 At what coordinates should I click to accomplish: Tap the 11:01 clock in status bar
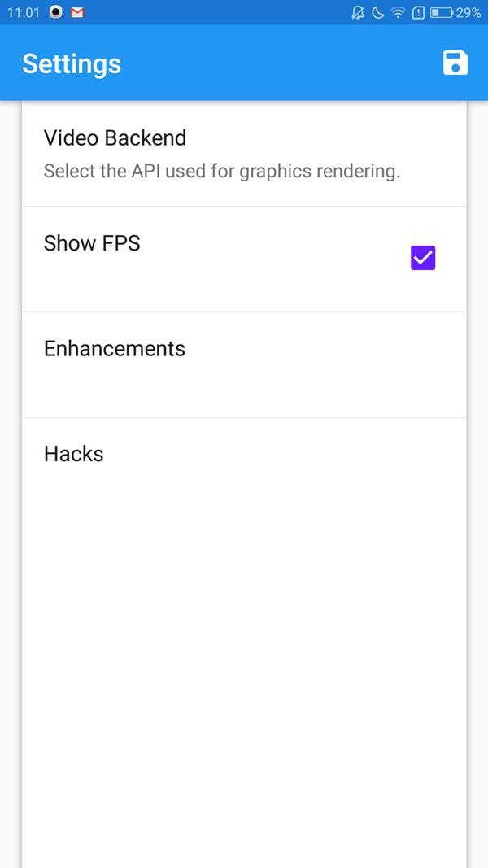click(x=24, y=12)
